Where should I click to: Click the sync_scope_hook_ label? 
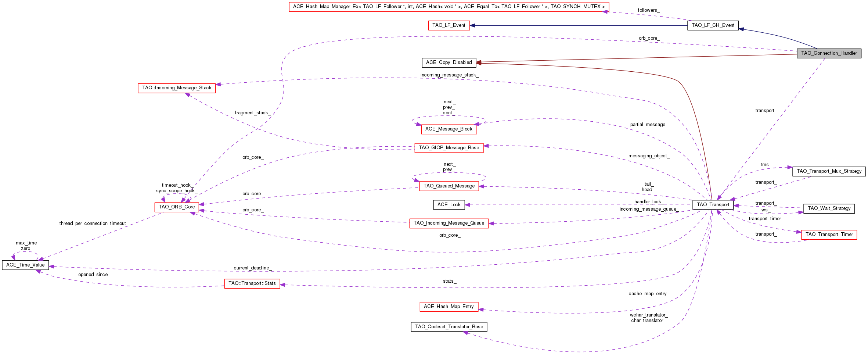coord(177,191)
